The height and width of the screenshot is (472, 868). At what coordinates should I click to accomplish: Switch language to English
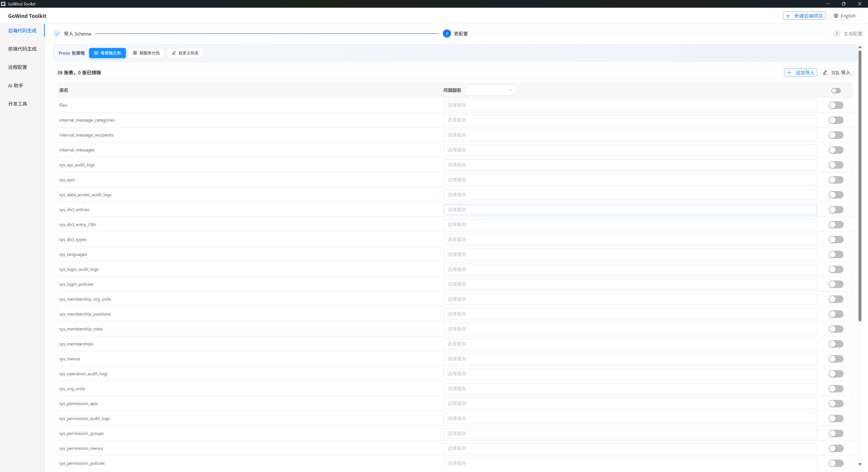(x=844, y=16)
